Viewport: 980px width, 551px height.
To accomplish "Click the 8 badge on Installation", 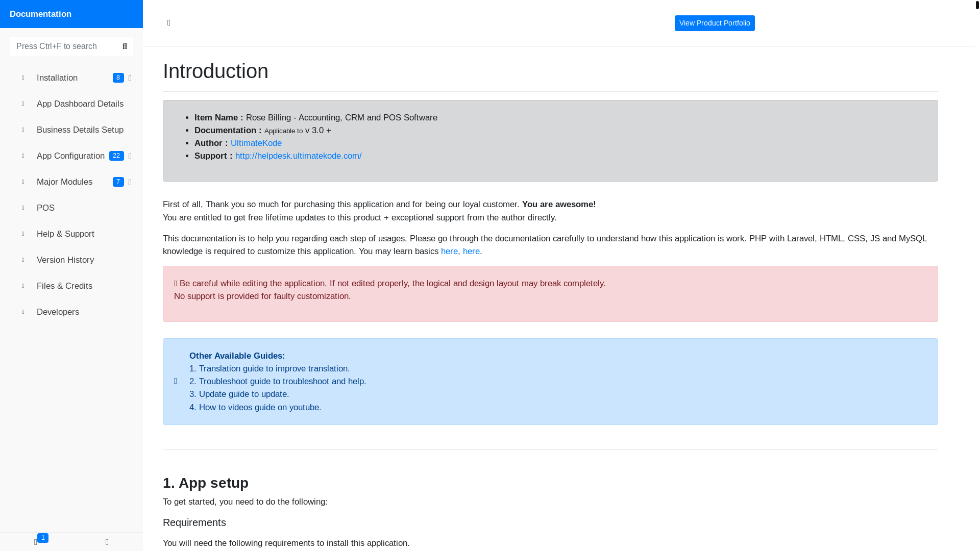I will 118,78.
